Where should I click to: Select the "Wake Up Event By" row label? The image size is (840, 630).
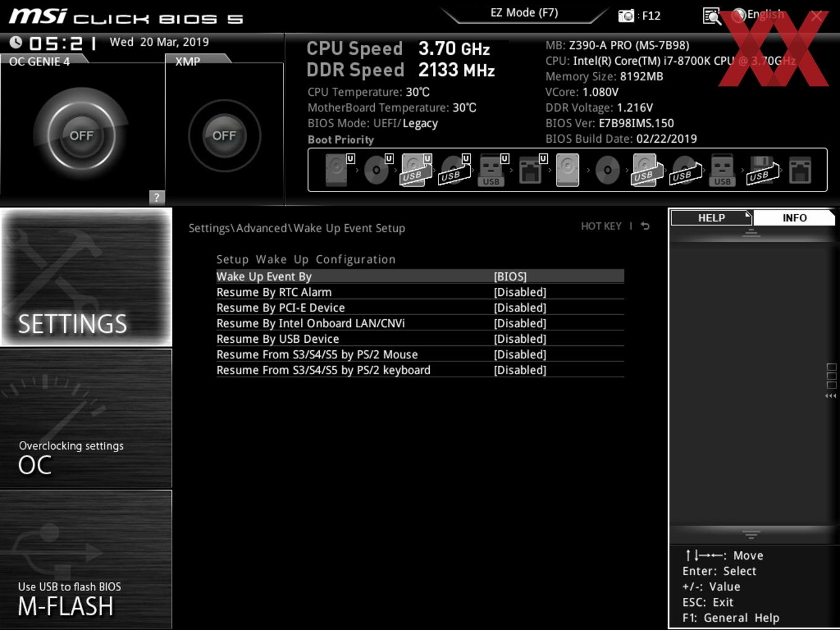tap(264, 277)
